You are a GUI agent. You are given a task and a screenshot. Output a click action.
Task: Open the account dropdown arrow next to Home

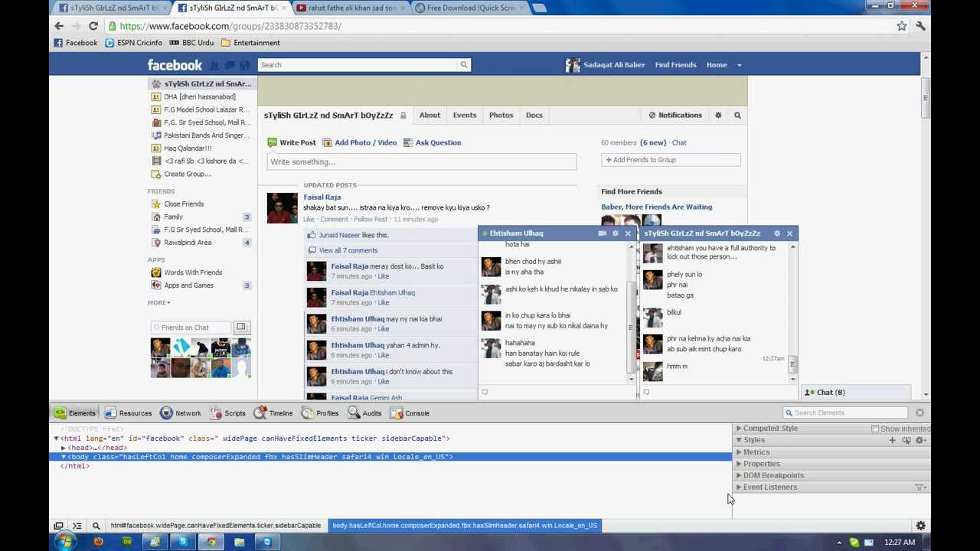739,65
